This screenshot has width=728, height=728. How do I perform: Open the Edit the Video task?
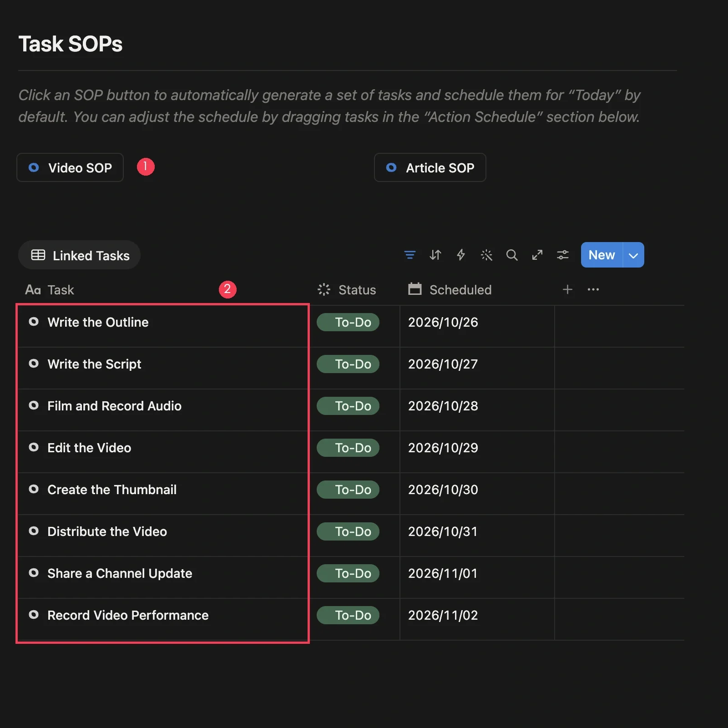coord(89,448)
